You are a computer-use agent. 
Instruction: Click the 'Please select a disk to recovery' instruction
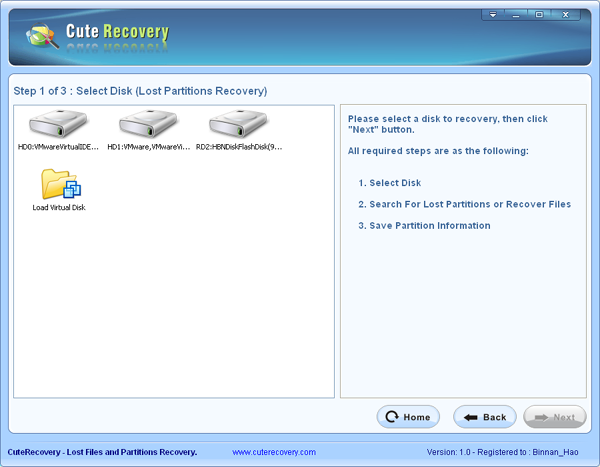[x=448, y=124]
